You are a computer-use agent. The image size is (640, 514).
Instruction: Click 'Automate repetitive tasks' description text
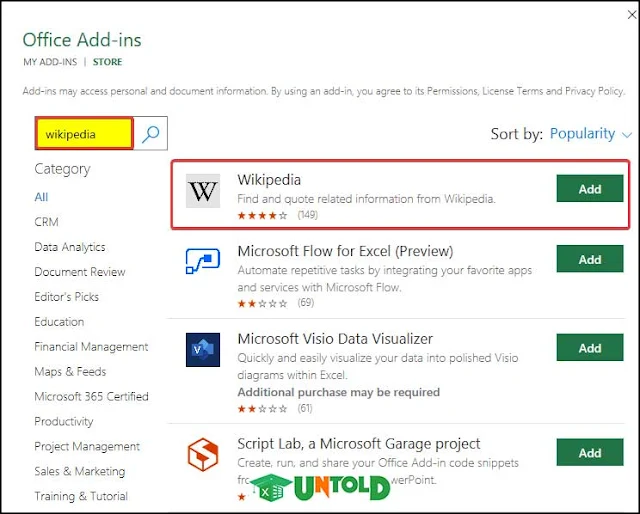pos(384,279)
